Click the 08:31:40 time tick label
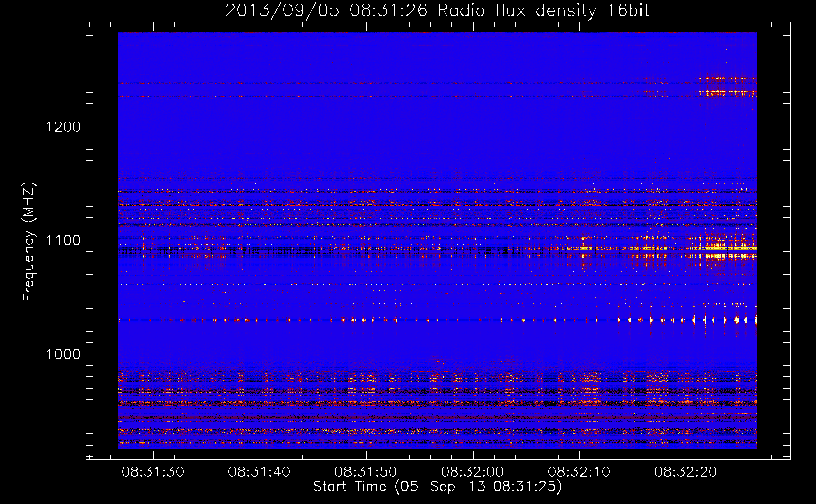The image size is (816, 504). pyautogui.click(x=259, y=472)
